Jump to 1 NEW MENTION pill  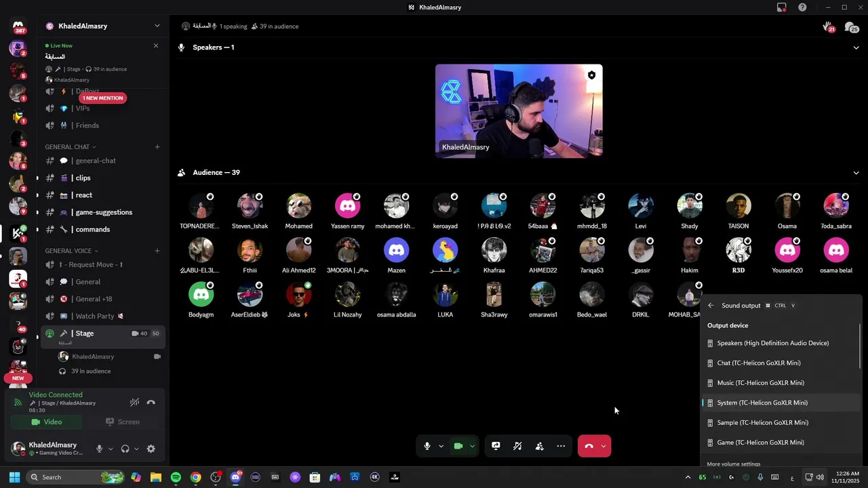tap(103, 98)
